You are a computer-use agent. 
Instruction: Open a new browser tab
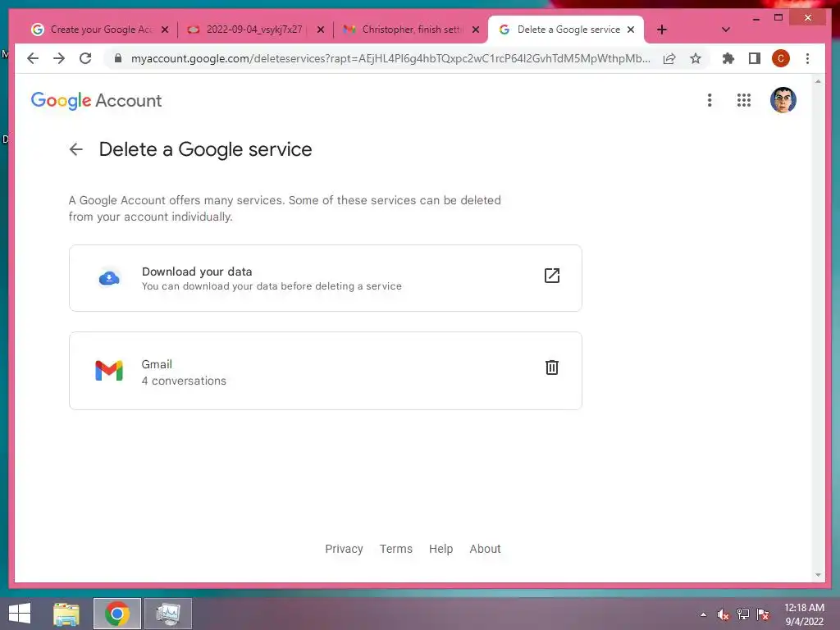pyautogui.click(x=662, y=30)
